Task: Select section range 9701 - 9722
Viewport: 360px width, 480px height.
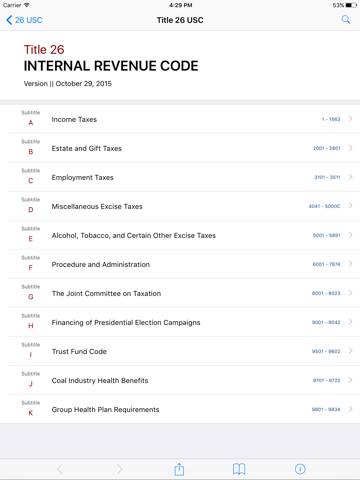Action: (327, 380)
